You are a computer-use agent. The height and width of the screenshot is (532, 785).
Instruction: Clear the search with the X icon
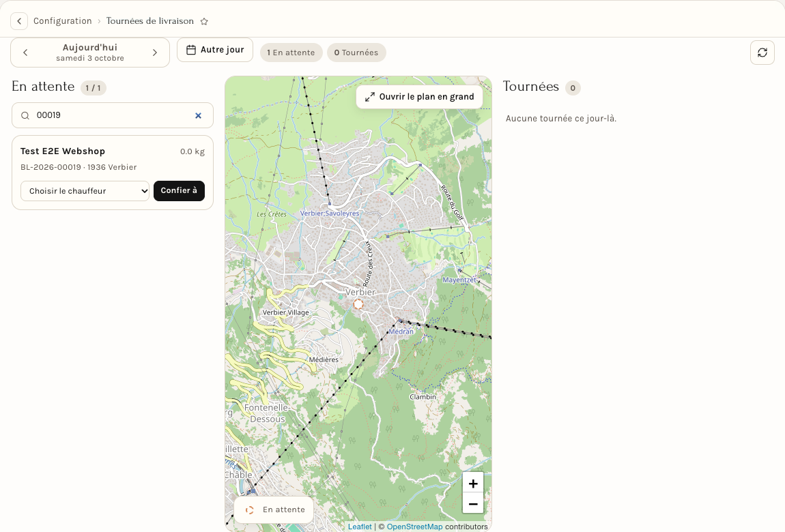click(x=198, y=115)
